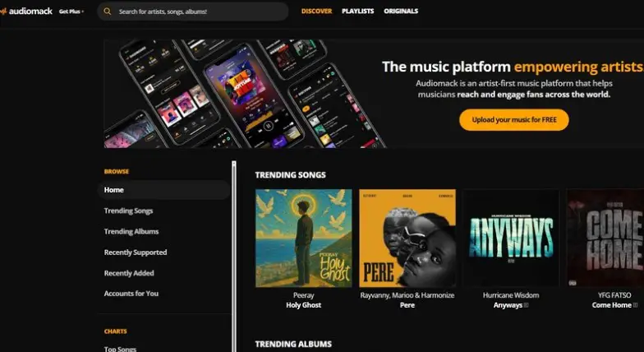Click explicit badge next to Come Home
Screen dimensions: 644x352
(636, 305)
